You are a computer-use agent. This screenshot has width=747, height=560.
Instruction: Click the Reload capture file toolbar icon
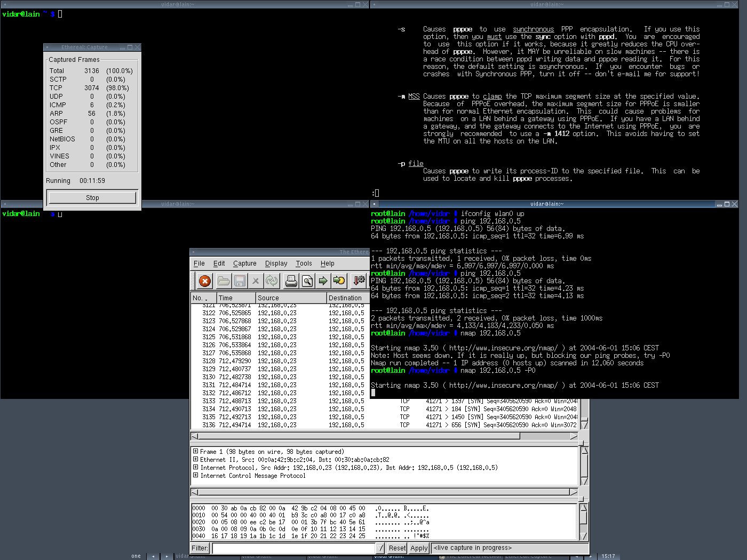pyautogui.click(x=272, y=281)
